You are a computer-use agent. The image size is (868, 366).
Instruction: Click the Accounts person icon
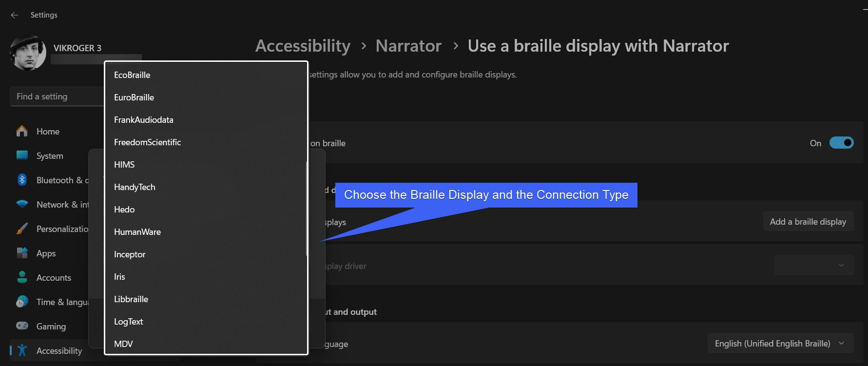[x=22, y=277]
